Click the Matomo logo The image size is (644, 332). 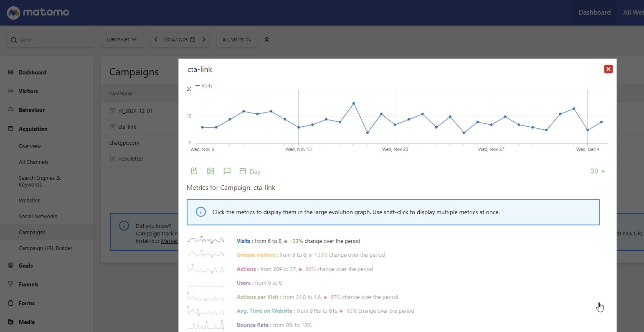click(x=38, y=13)
